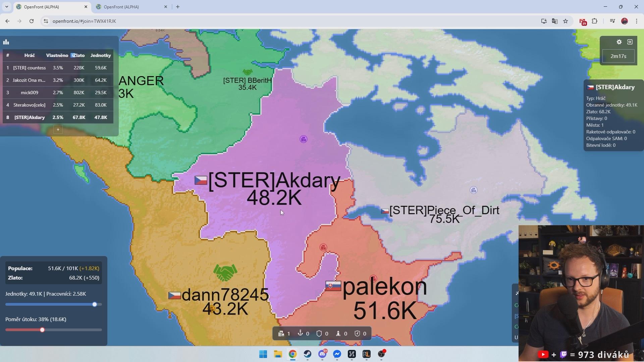Select Jakozit Ona m... leaderboard row
This screenshot has width=644, height=362.
(x=58, y=80)
